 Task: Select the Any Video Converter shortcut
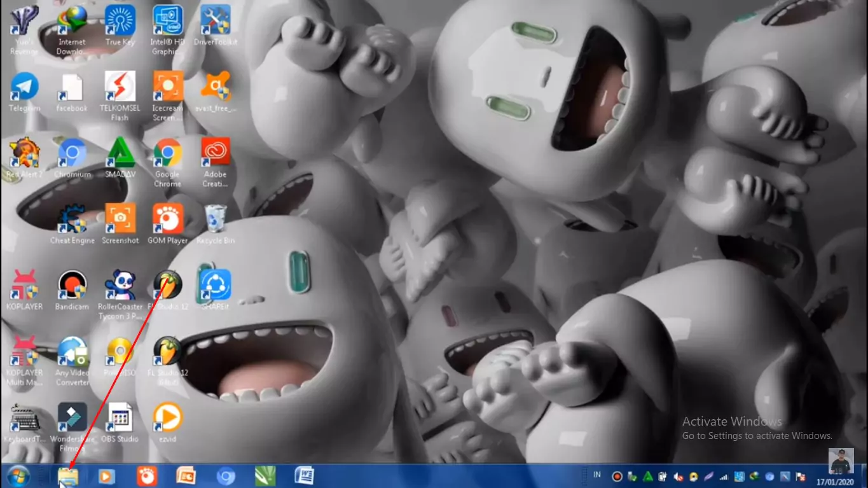[x=72, y=361]
